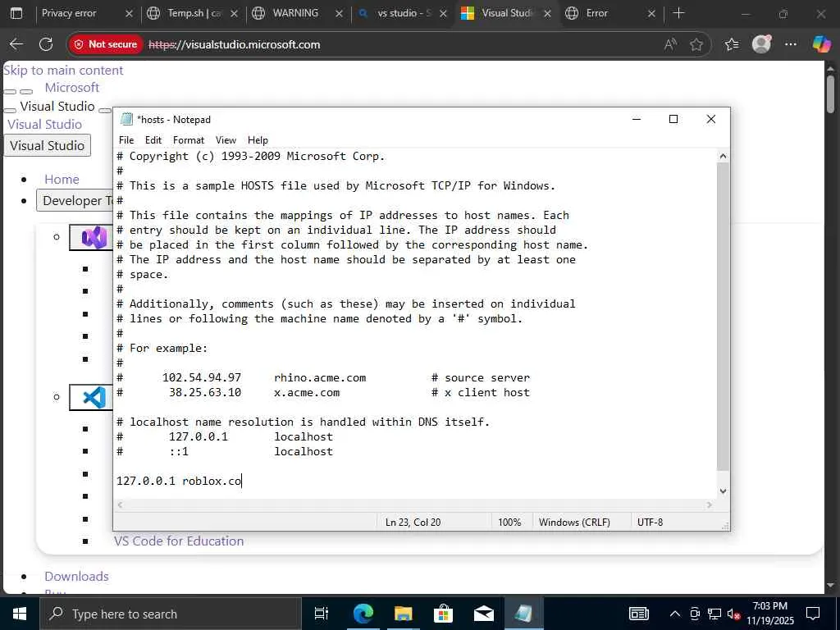
Task: Open a new tab with plus button
Action: tap(678, 13)
